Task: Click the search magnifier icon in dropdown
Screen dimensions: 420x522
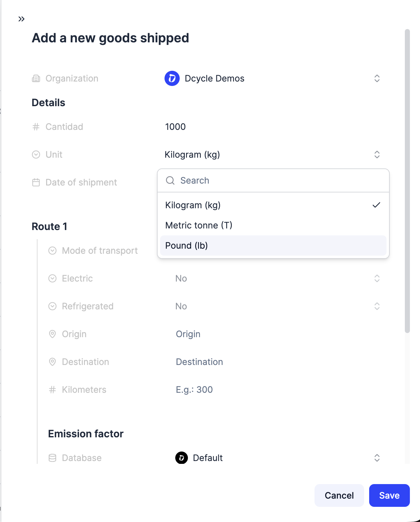Action: (x=170, y=180)
